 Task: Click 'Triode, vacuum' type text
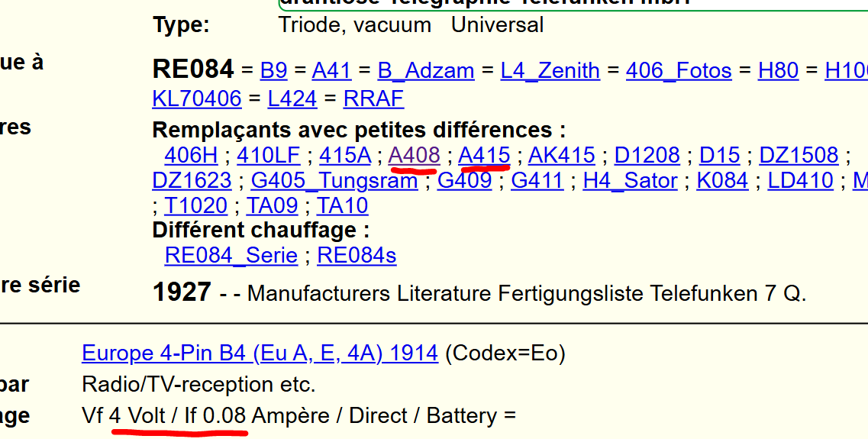(355, 25)
